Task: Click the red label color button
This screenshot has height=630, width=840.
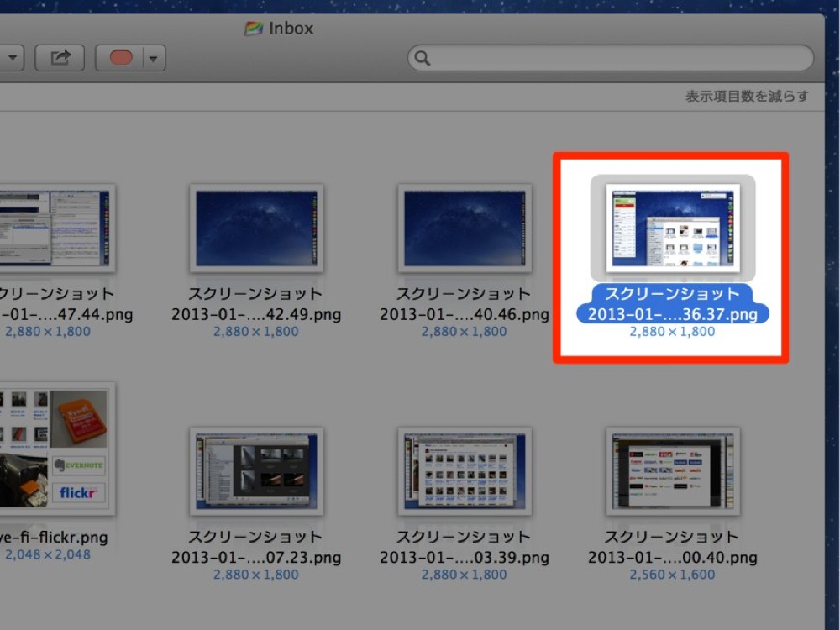Action: [x=120, y=58]
